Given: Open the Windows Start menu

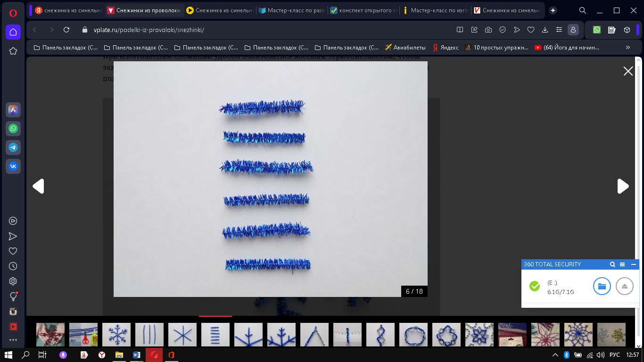Looking at the screenshot, I should 8,354.
